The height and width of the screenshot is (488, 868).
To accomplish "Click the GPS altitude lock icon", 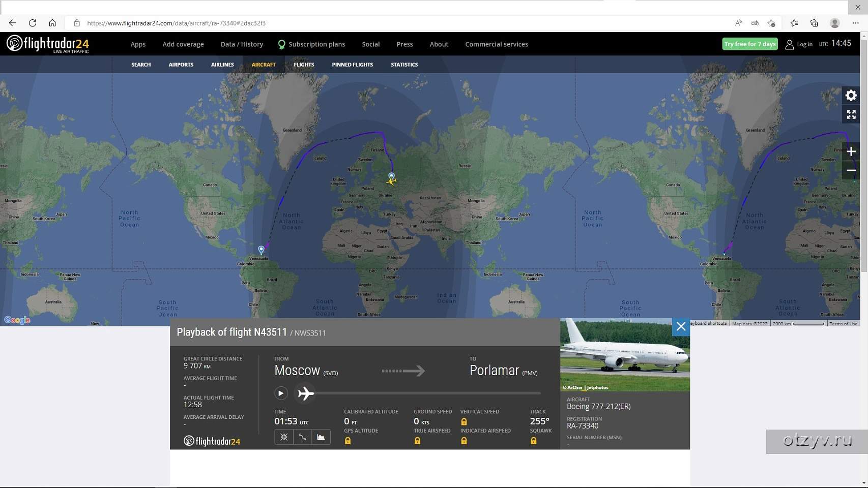I will click(x=348, y=441).
